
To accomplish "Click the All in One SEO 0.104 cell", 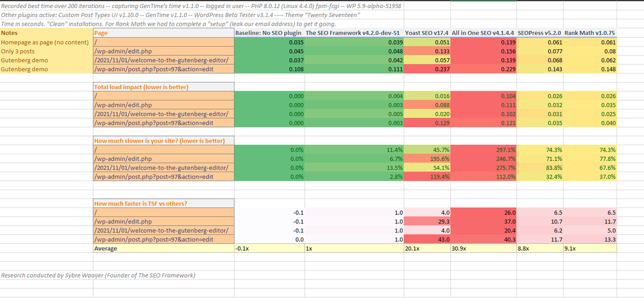I will pyautogui.click(x=484, y=96).
